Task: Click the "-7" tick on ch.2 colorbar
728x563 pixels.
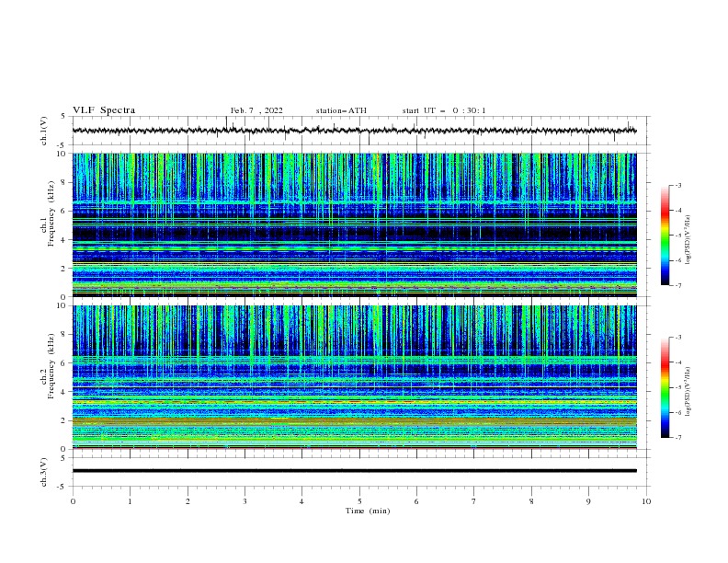Action: [677, 437]
